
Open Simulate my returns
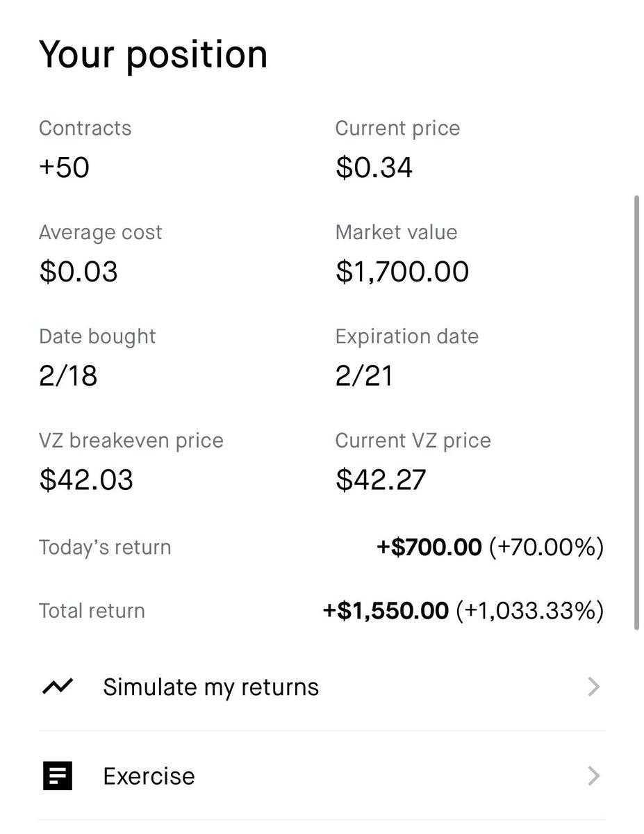click(x=322, y=687)
